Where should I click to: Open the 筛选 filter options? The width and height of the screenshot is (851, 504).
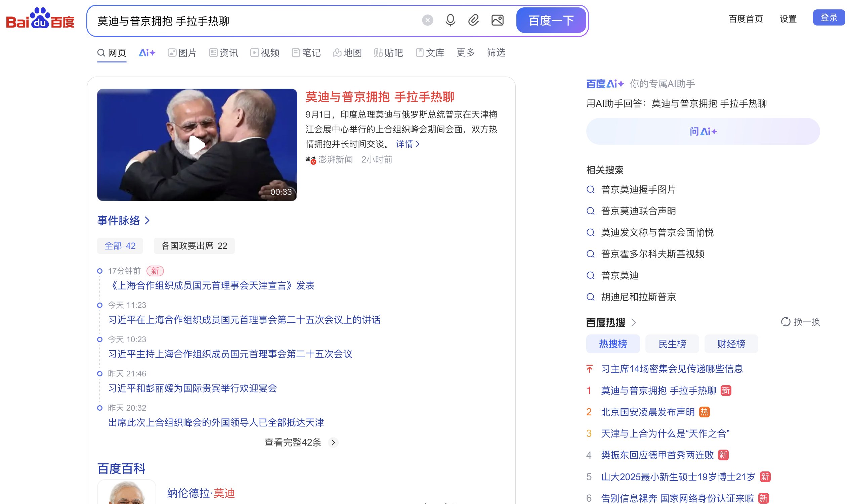(496, 52)
